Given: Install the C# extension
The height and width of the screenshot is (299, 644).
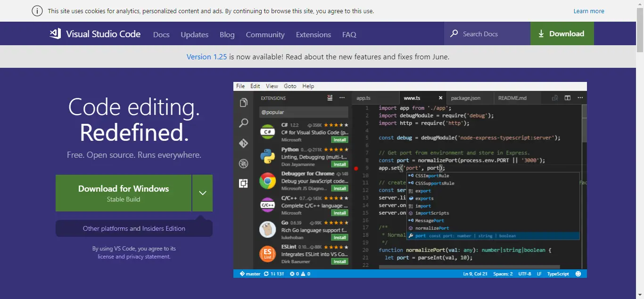Looking at the screenshot, I should tap(340, 140).
